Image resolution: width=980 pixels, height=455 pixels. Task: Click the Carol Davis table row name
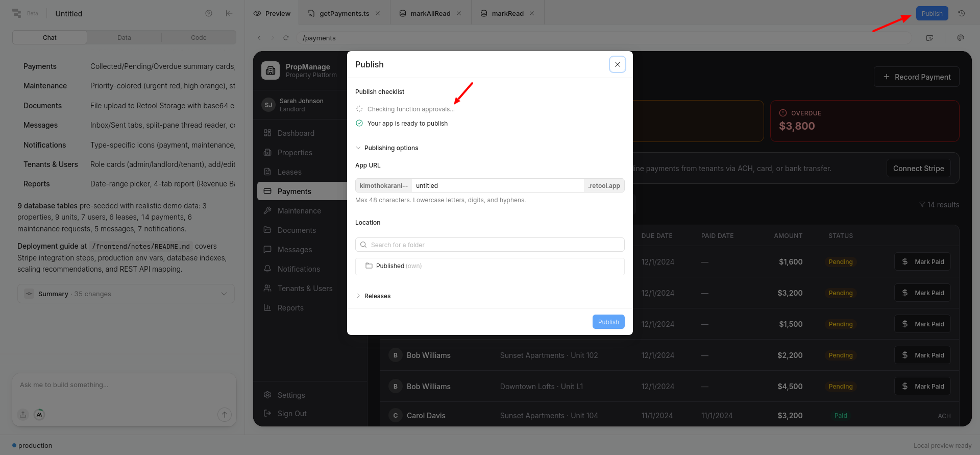[x=426, y=416]
